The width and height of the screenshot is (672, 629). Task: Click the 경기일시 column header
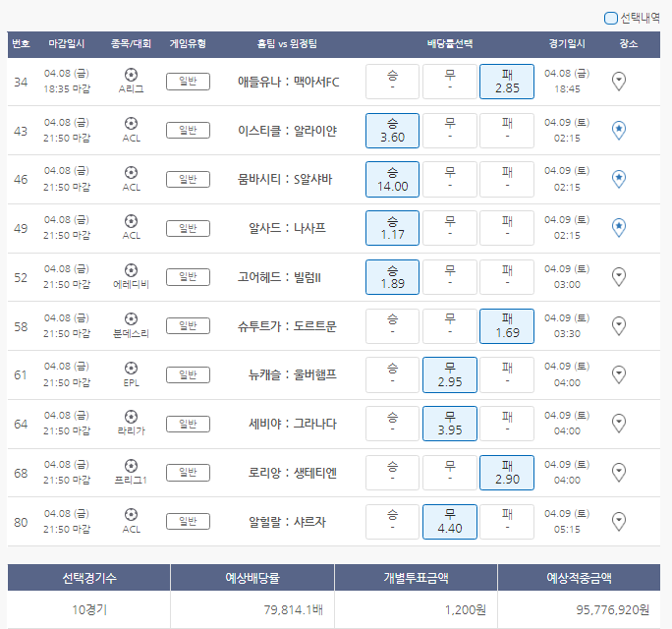[x=567, y=43]
